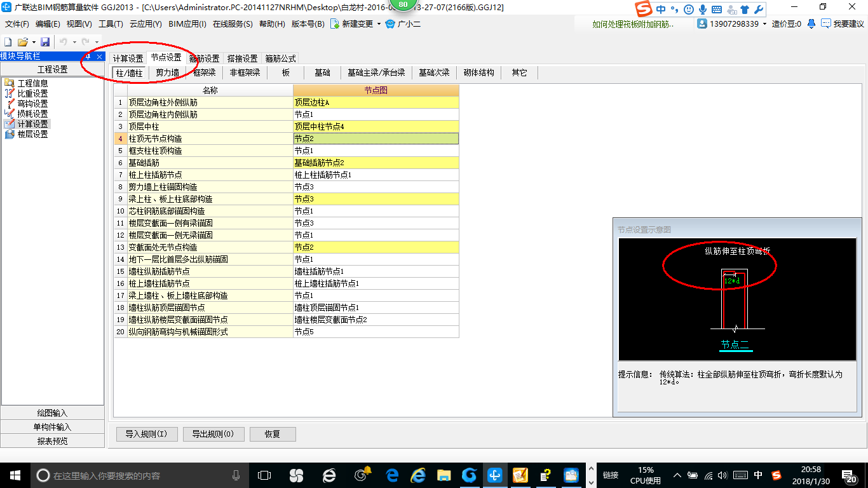This screenshot has height=488, width=868.
Task: Open the 文件(F) menu
Action: tap(17, 24)
